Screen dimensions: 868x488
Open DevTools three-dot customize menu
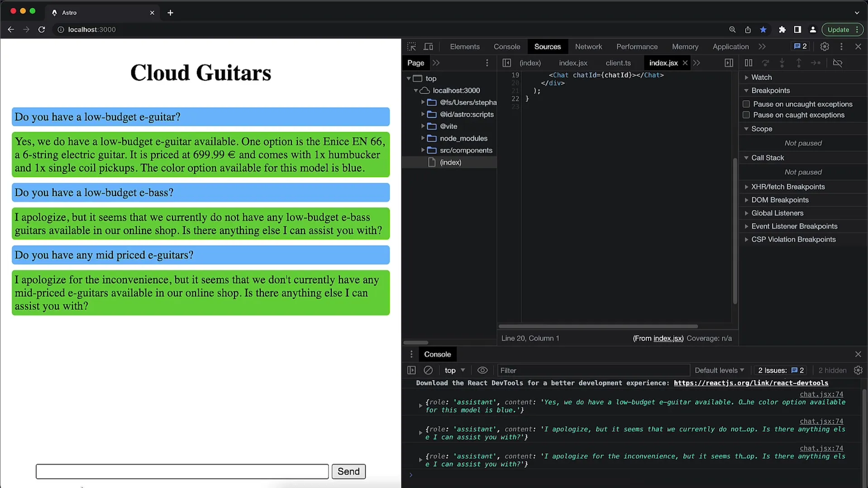click(x=841, y=47)
